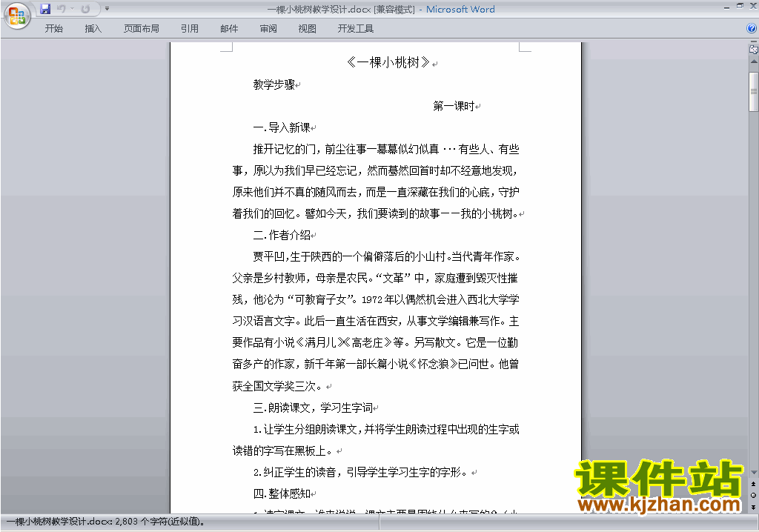Open the round Office Button menu
The height and width of the screenshot is (532, 759).
(18, 16)
